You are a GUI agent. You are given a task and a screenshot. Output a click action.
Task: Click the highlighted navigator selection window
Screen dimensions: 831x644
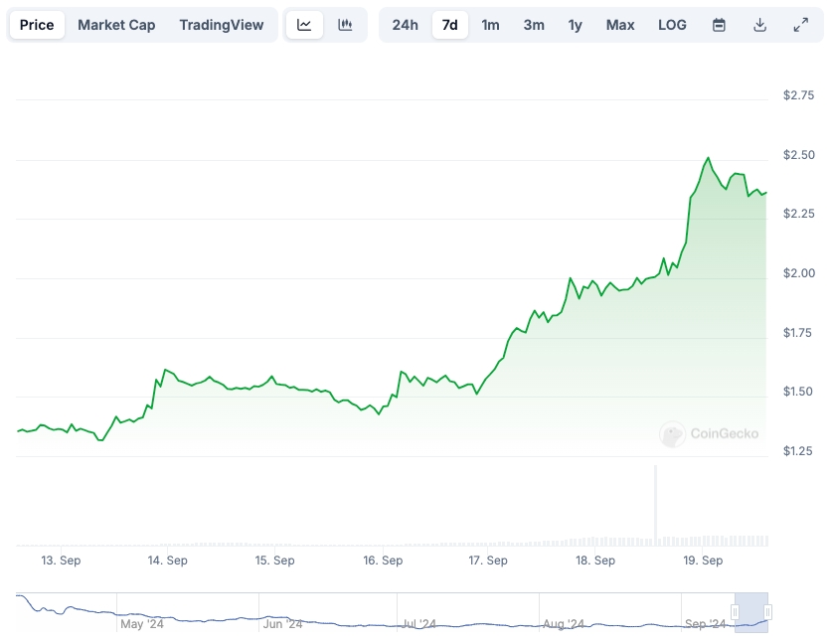(751, 612)
